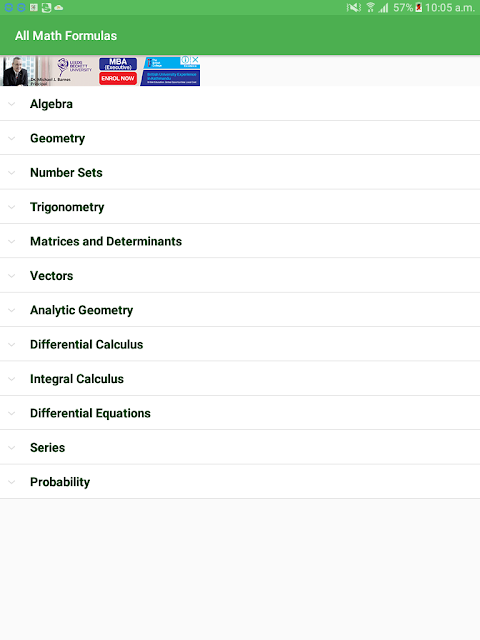Tap the muted sound status icon
480x640 pixels.
coord(353,7)
